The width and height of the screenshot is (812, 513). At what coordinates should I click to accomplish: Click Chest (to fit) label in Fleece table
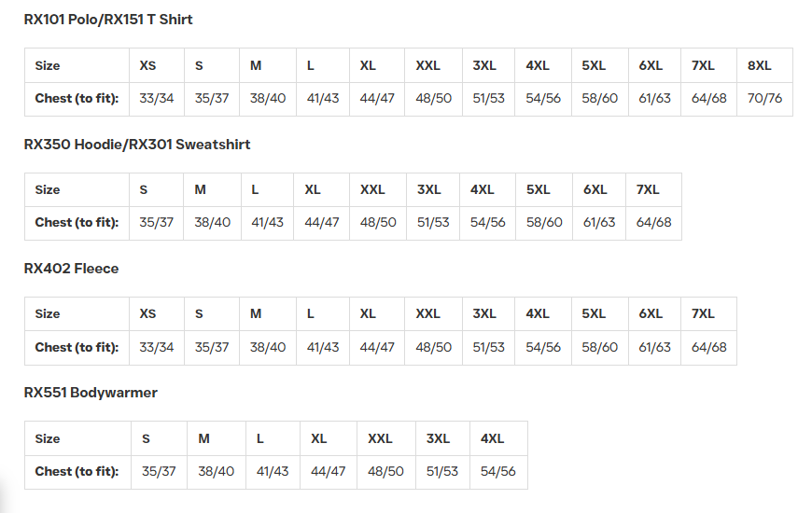click(x=77, y=347)
